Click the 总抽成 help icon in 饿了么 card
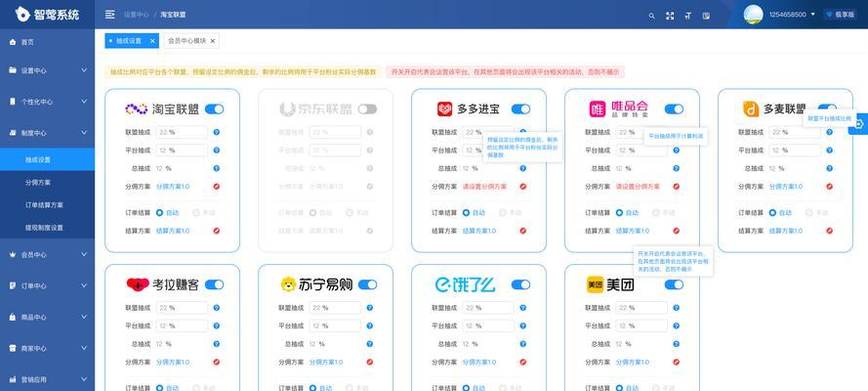This screenshot has width=868, height=391. click(x=523, y=344)
